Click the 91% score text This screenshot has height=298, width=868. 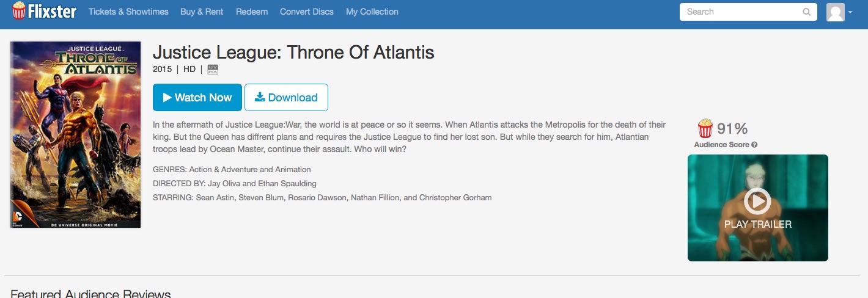click(732, 129)
